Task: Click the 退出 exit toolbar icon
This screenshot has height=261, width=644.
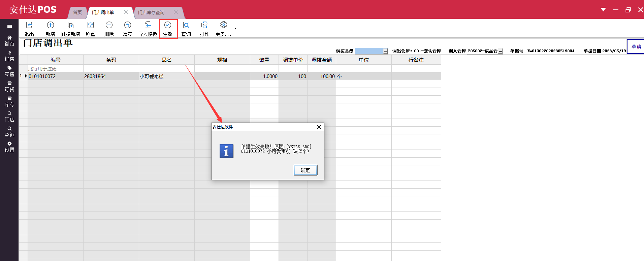Action: pyautogui.click(x=29, y=29)
